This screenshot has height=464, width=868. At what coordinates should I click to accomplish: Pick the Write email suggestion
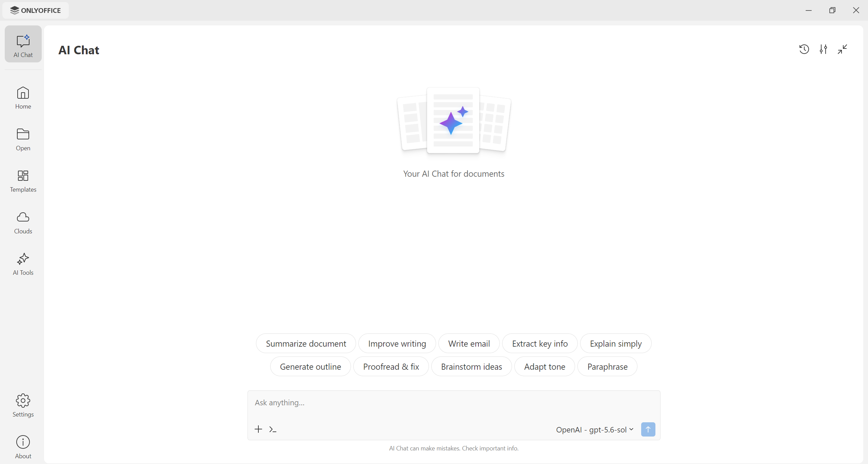click(469, 344)
